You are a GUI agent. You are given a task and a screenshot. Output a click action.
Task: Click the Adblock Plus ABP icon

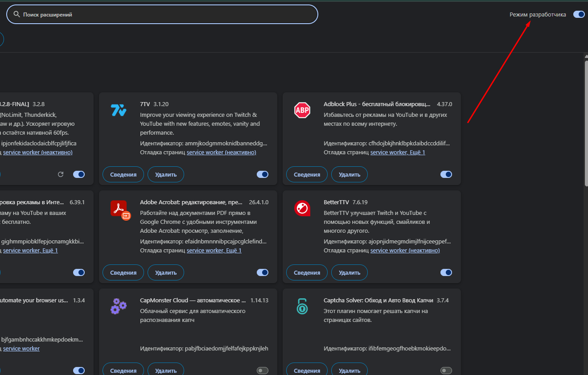point(302,110)
